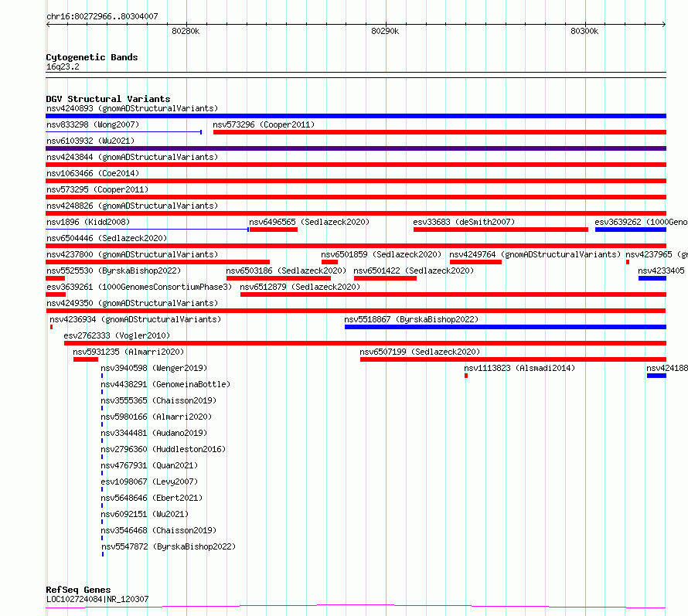Click nsv2796360 (Huddleston2016) label
The width and height of the screenshot is (688, 616).
(x=163, y=449)
